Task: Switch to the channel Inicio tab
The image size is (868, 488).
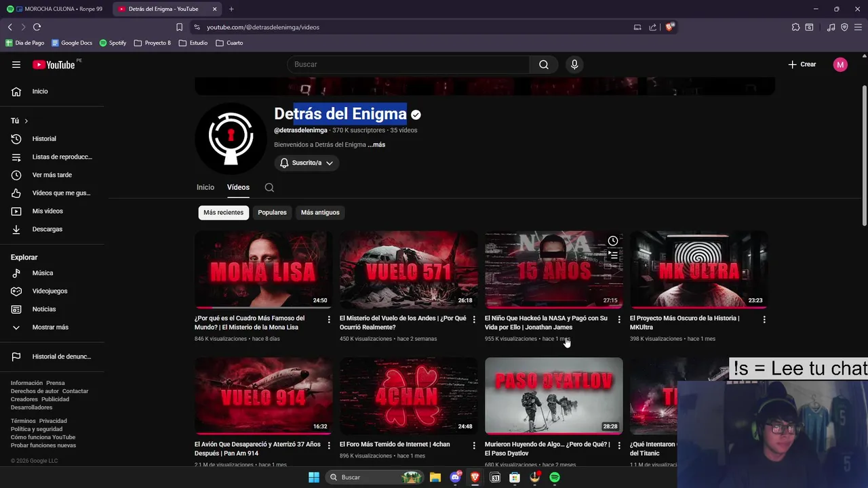Action: click(205, 187)
